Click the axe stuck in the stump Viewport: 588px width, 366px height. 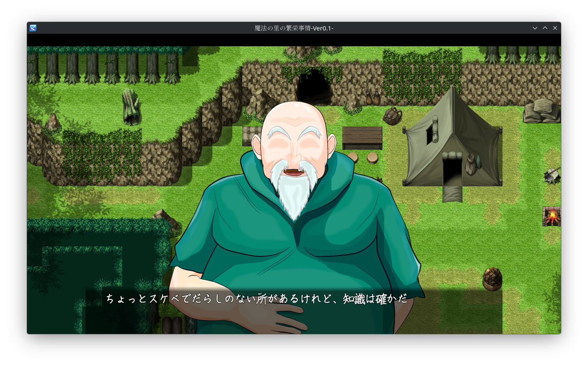(x=553, y=175)
